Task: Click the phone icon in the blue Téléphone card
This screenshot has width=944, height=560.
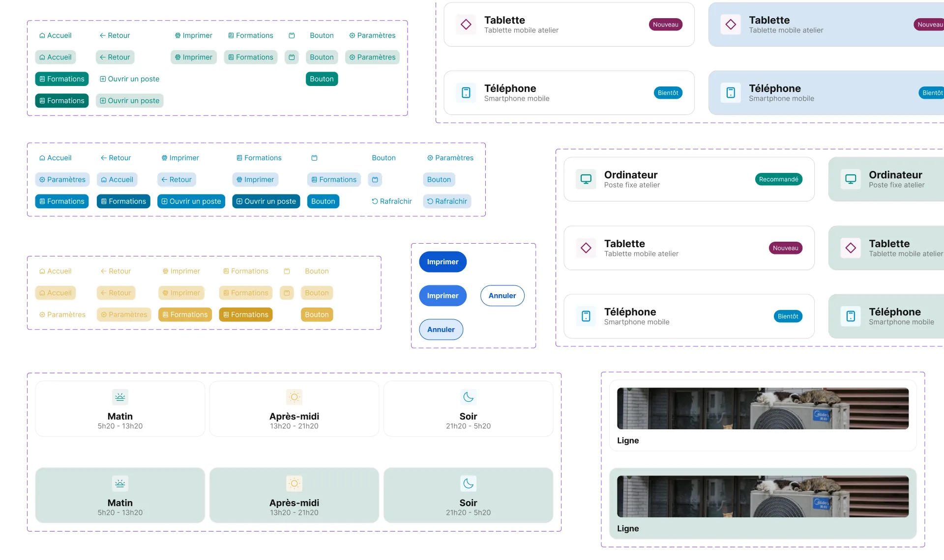Action: click(x=731, y=93)
